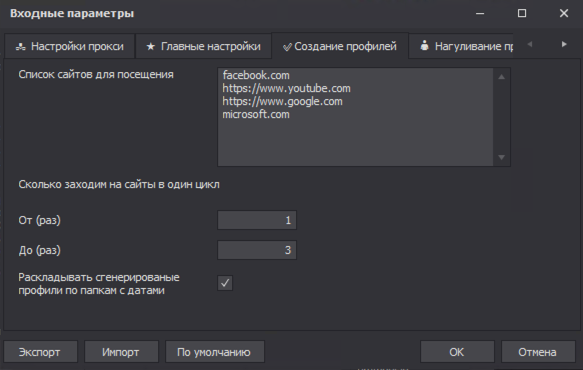Click the Отмена button
583x370 pixels.
click(x=538, y=352)
